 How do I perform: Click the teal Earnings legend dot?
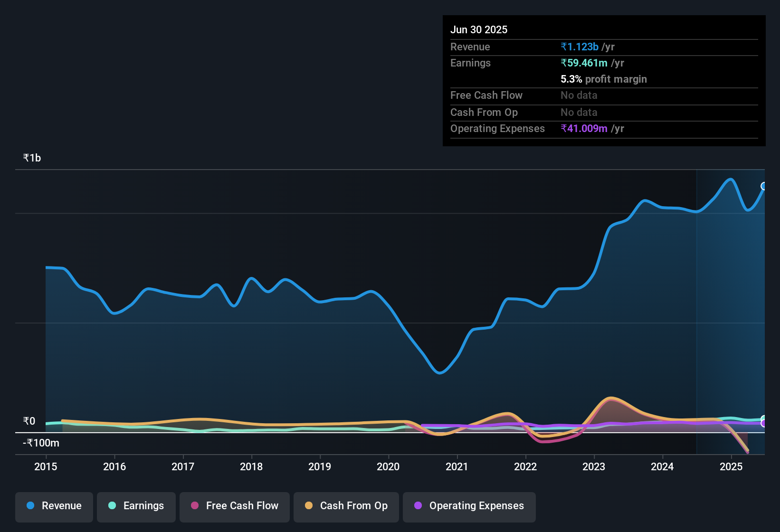pyautogui.click(x=112, y=505)
